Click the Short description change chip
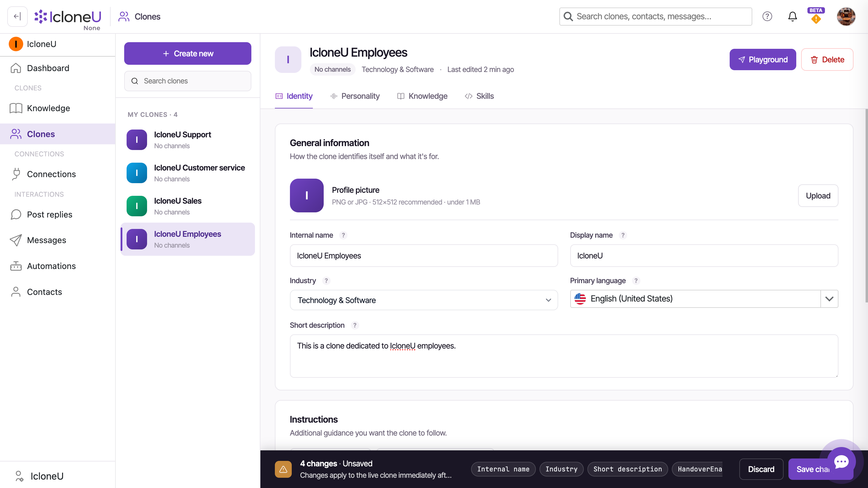Image resolution: width=868 pixels, height=488 pixels. 627,469
